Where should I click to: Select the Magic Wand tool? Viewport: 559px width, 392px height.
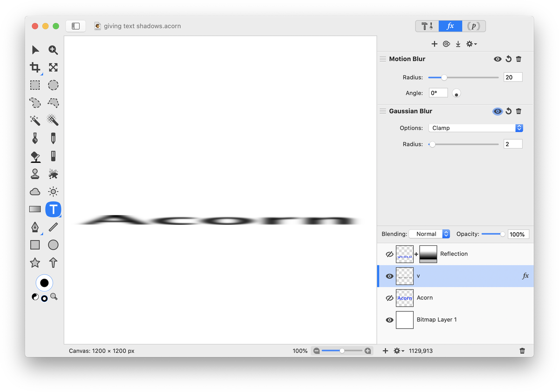point(35,121)
